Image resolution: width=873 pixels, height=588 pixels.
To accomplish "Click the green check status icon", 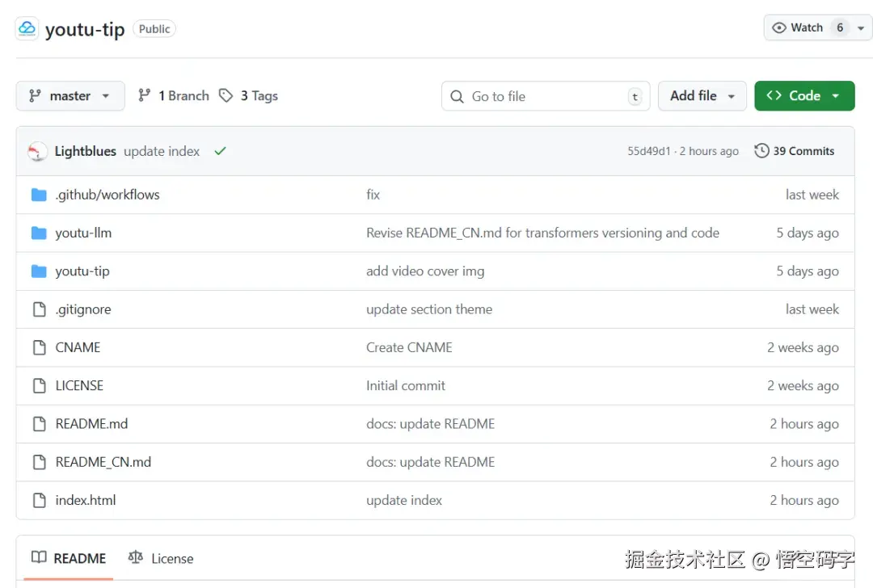I will [x=221, y=151].
